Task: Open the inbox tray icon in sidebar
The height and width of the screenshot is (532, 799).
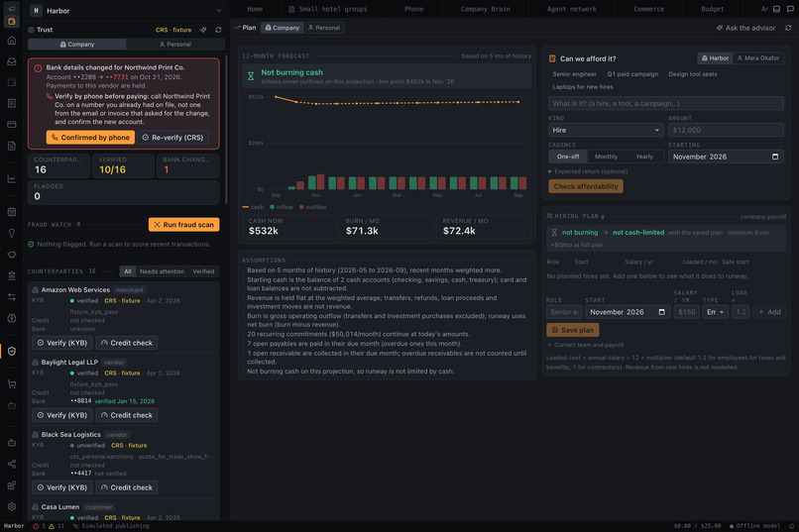Action: pyautogui.click(x=11, y=61)
